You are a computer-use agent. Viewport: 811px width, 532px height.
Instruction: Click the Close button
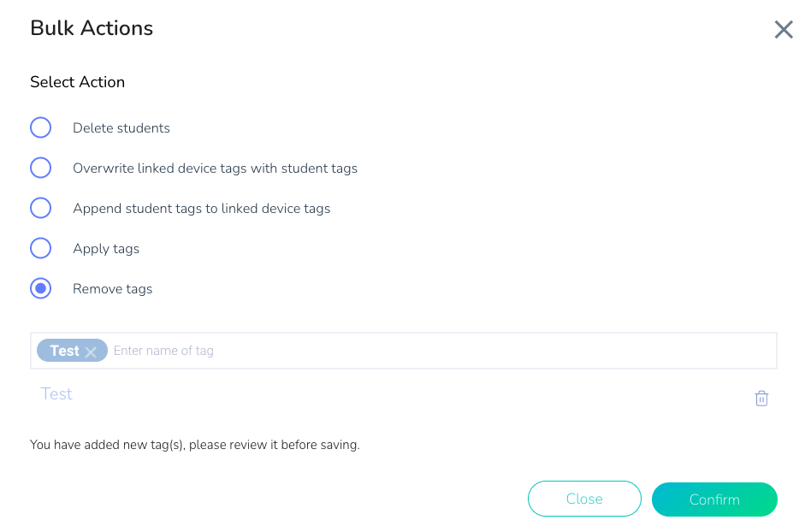(x=584, y=499)
